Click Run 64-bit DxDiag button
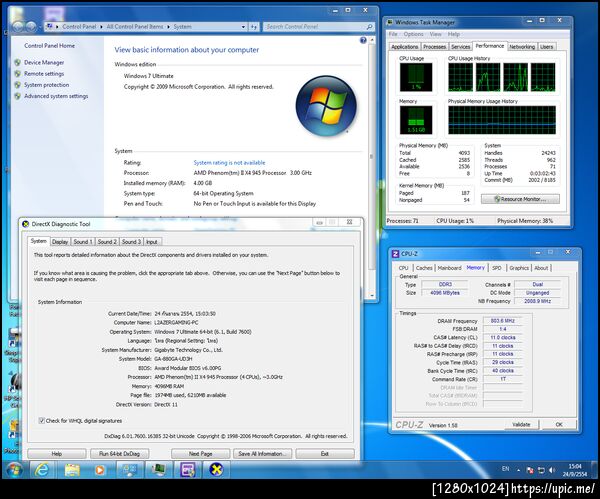Image resolution: width=600 pixels, height=499 pixels. click(119, 454)
